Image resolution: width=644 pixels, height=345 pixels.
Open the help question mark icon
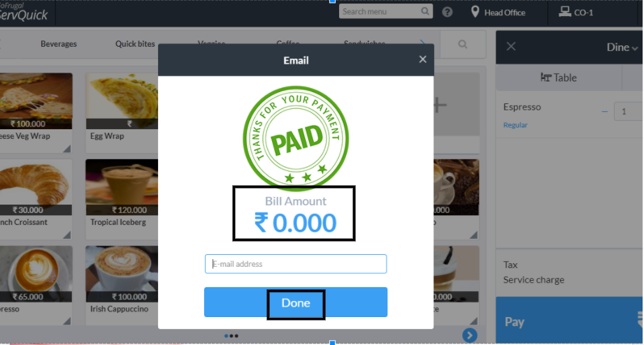coord(448,12)
